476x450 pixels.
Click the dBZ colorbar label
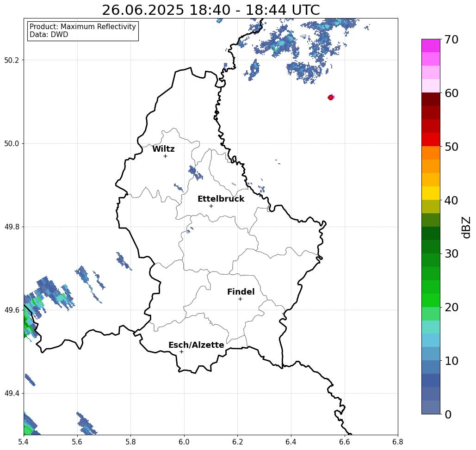point(467,227)
